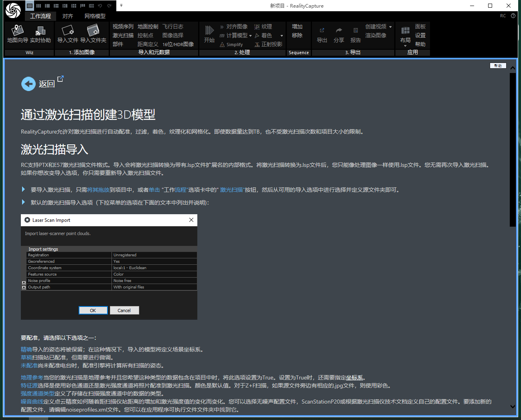Open the 创建视频 dropdown menu
Viewport: 521px width, 420px height.
point(391,26)
